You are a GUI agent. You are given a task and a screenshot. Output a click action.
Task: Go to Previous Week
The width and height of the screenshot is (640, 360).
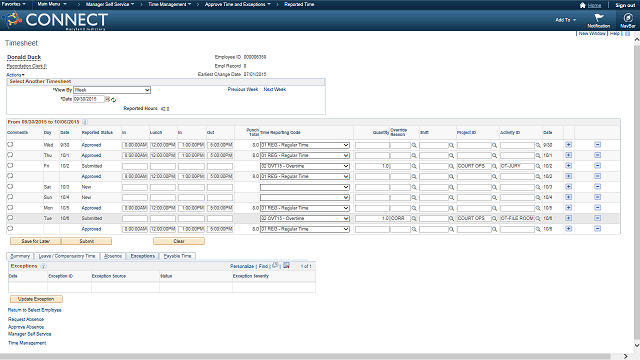pyautogui.click(x=243, y=89)
